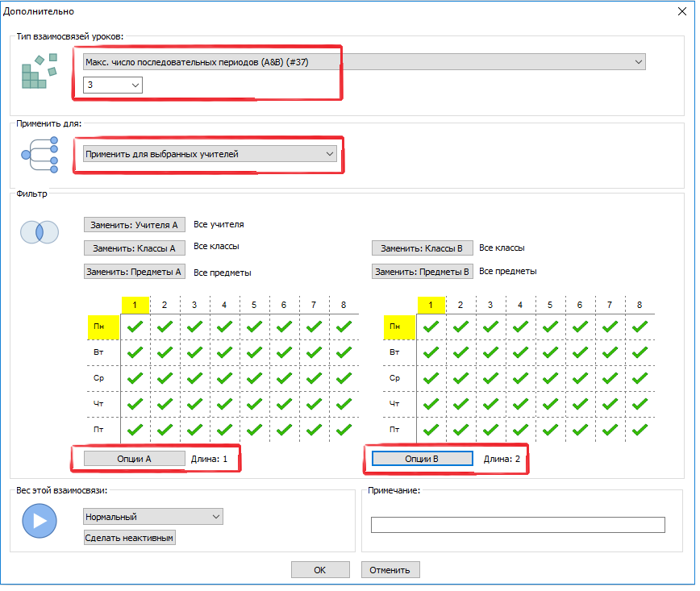Click the Примечание text field
Viewport: 700px width, 591px height.
(x=518, y=525)
